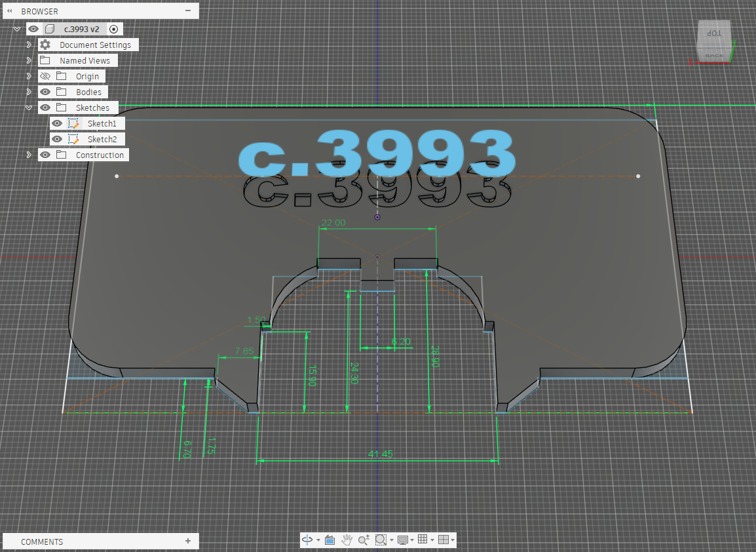Select Bodies in browser tree
This screenshot has width=756, height=552.
tap(88, 92)
